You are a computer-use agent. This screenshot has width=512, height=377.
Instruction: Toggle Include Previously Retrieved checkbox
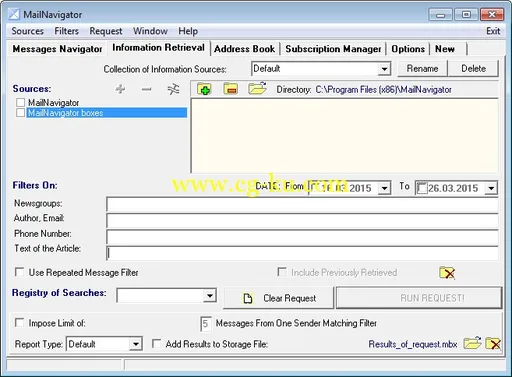pos(282,272)
